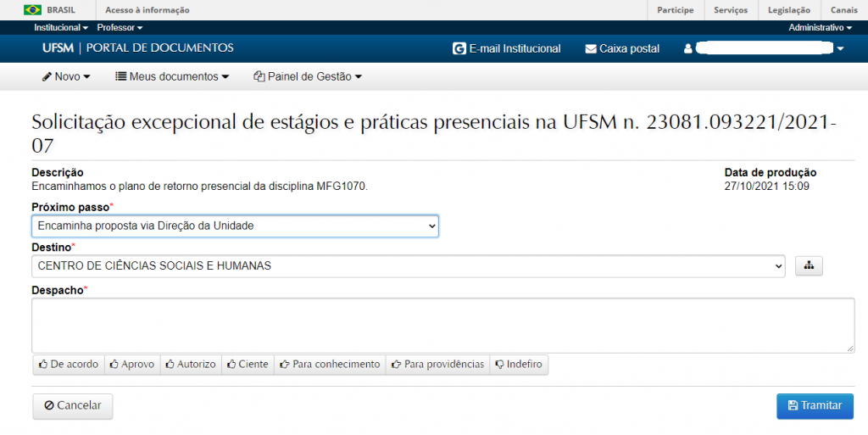Expand the Próximo passo dropdown

235,226
